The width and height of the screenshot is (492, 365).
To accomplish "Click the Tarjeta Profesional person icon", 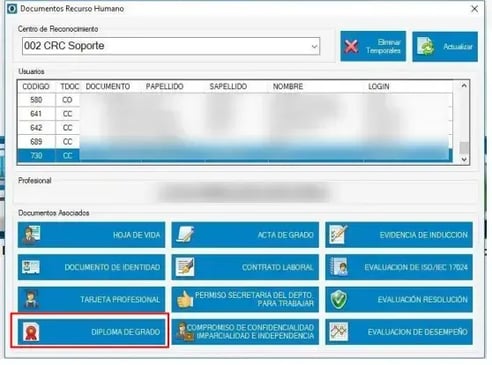I will pyautogui.click(x=32, y=299).
